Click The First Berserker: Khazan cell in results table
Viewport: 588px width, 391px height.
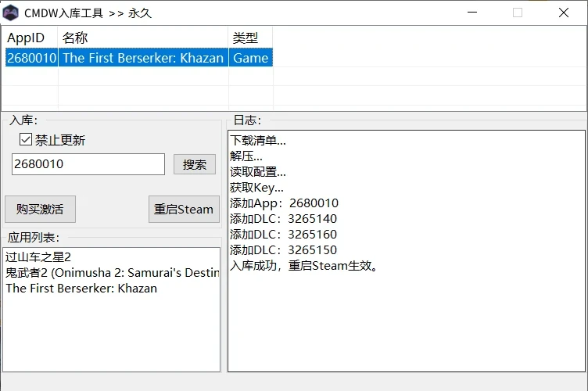(x=143, y=58)
